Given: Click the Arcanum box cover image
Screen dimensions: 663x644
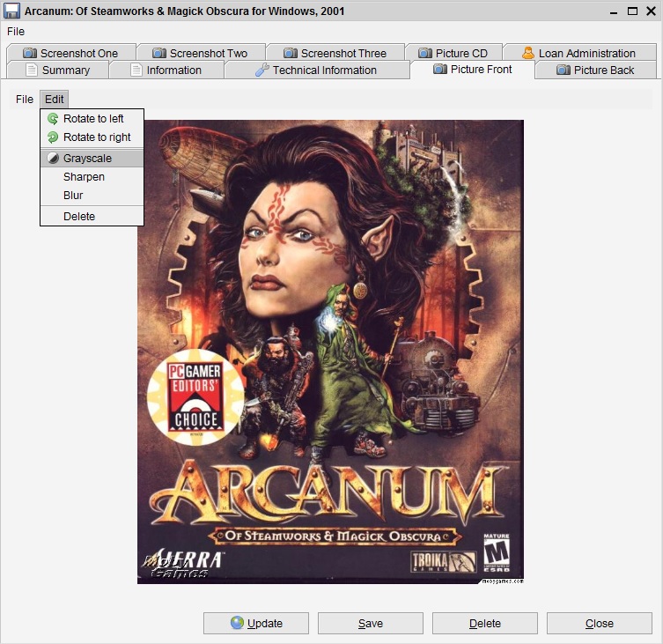Looking at the screenshot, I should click(330, 352).
